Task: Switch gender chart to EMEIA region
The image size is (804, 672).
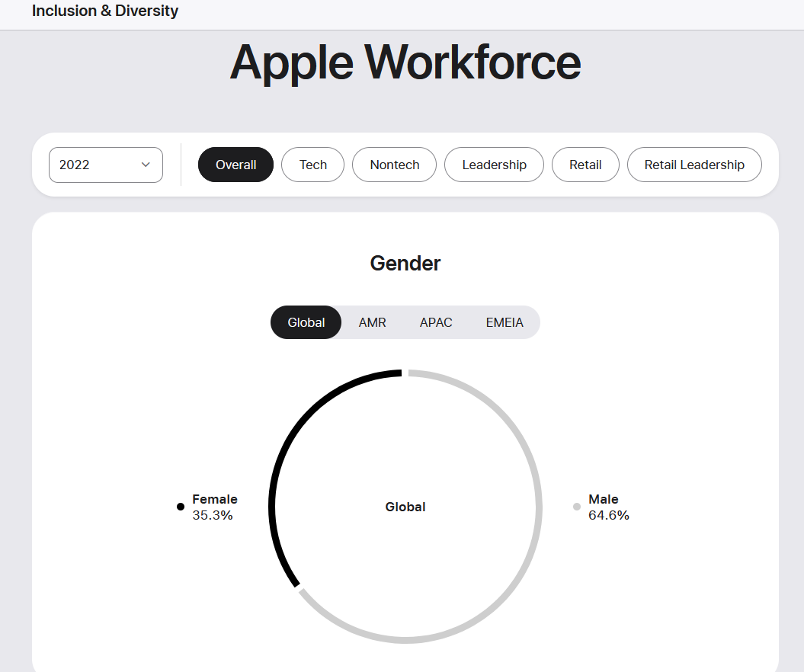Action: tap(505, 322)
